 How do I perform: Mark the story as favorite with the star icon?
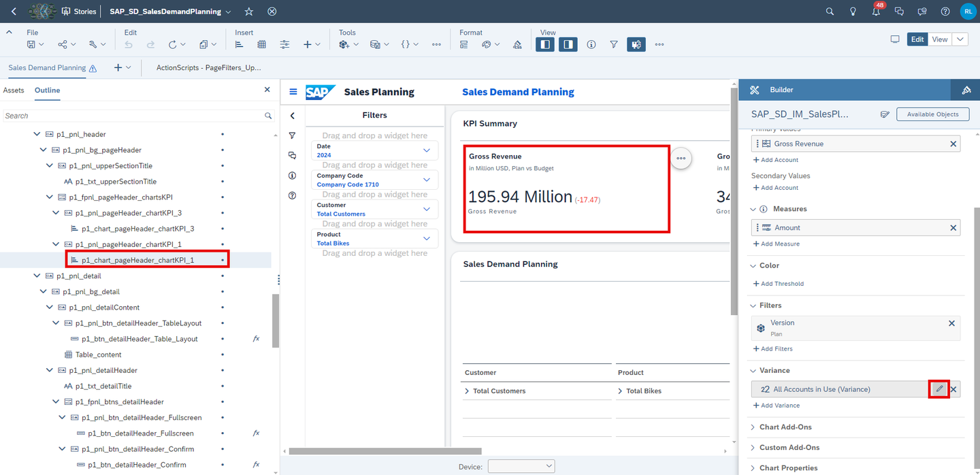pyautogui.click(x=249, y=12)
